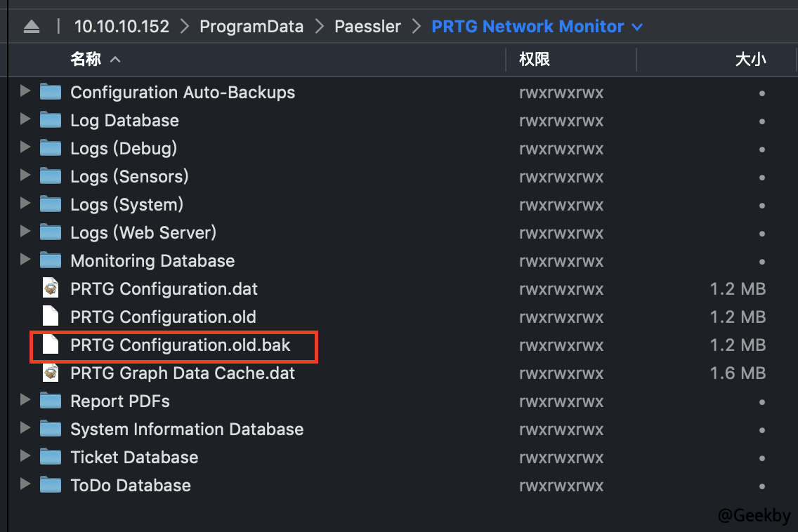The height and width of the screenshot is (532, 798).
Task: Click the PRTG Graph Data Cache.dat icon
Action: [50, 373]
